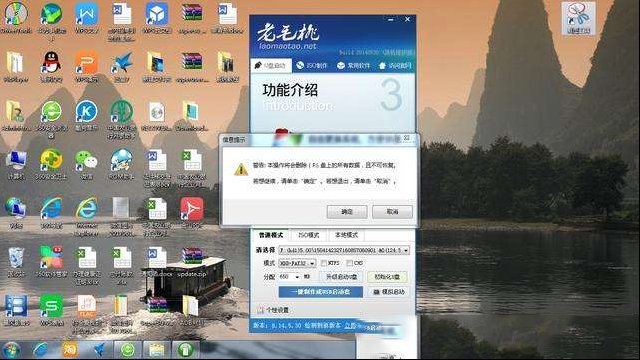640x360 pixels.
Task: Cancel the warning with 取消 button
Action: pos(392,212)
